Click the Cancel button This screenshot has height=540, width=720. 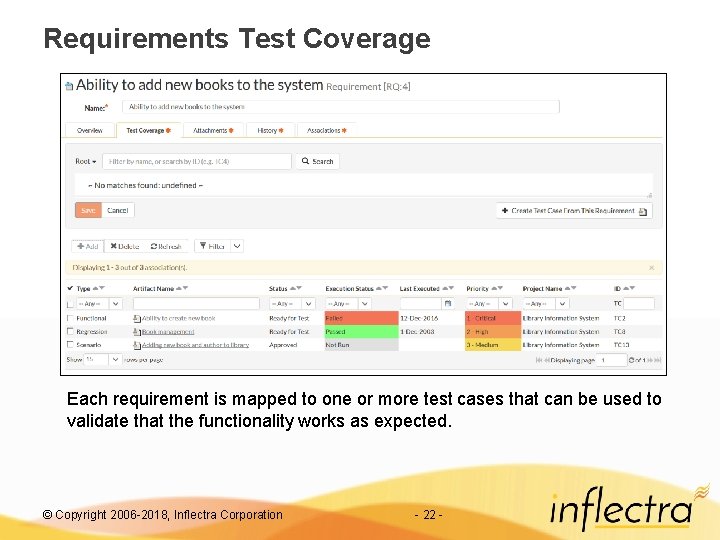click(x=118, y=210)
